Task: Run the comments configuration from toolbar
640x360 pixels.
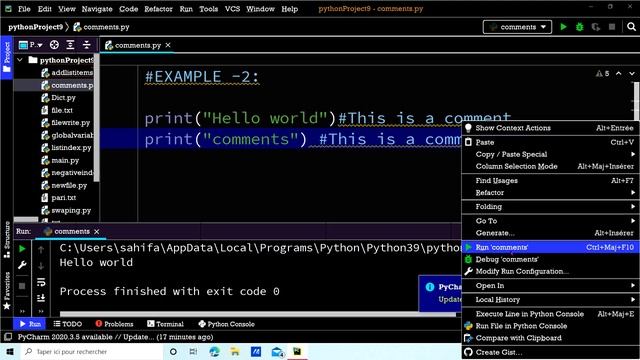Action: point(563,27)
